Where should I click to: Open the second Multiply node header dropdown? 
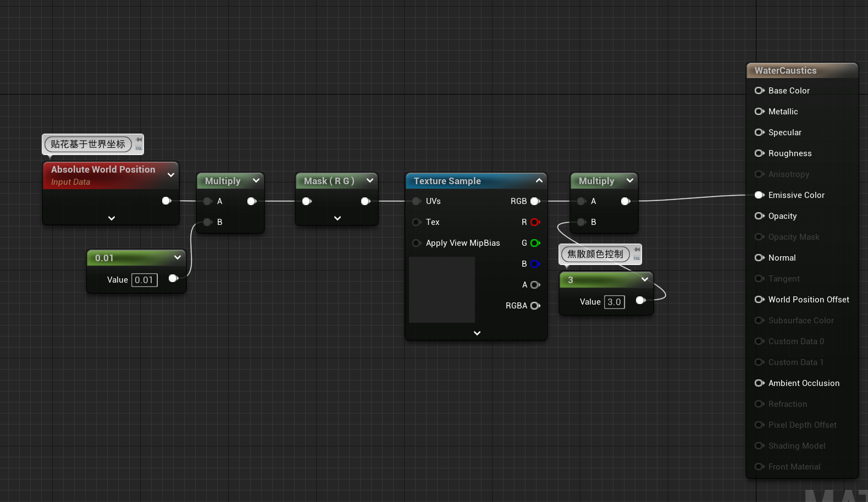(x=630, y=180)
